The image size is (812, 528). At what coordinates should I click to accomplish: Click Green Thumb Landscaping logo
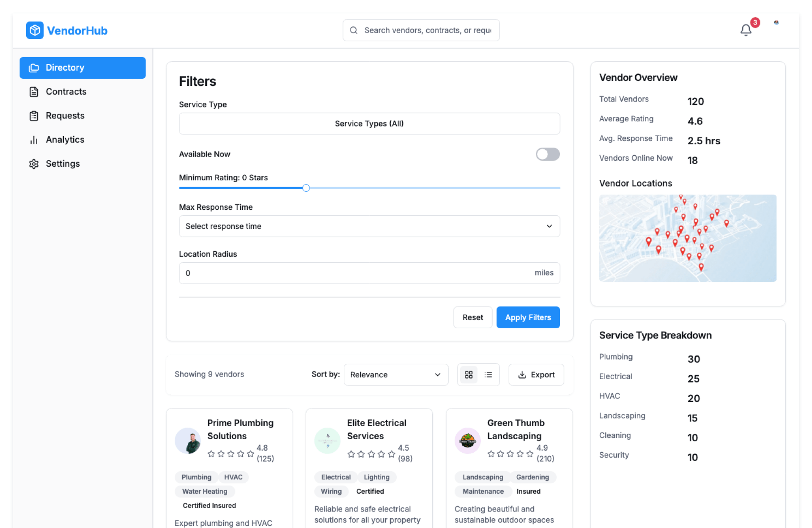click(467, 441)
